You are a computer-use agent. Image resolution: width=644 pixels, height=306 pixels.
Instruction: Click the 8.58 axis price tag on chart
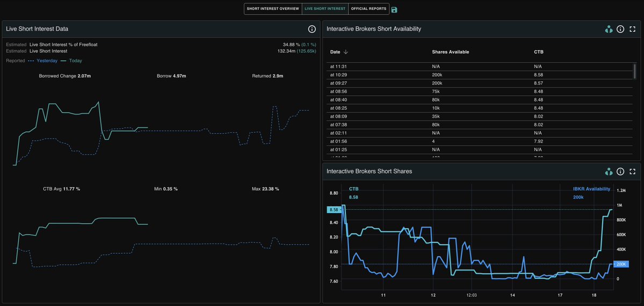coord(334,209)
